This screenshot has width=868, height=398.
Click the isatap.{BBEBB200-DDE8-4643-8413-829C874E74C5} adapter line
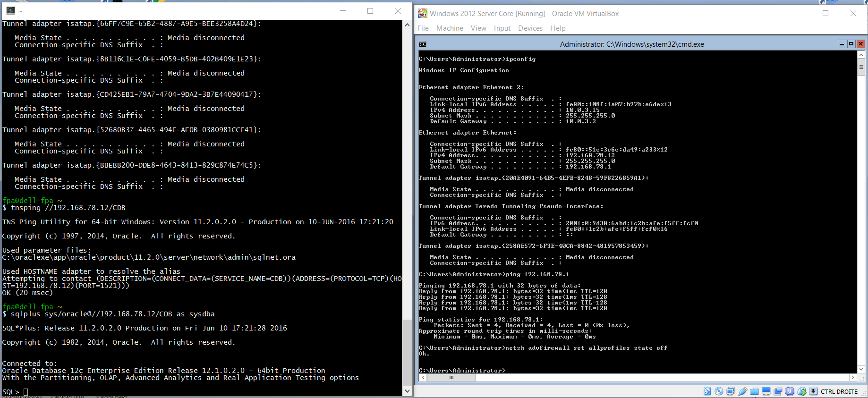[132, 165]
